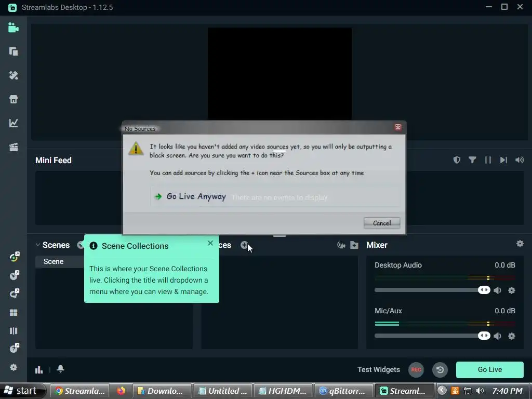
Task: Click audio mixer icon next to folder icon
Action: [x=341, y=245]
